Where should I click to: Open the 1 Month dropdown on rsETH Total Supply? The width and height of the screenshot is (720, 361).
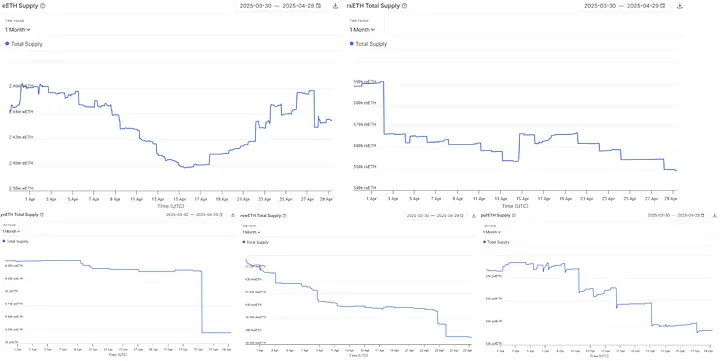pyautogui.click(x=362, y=30)
